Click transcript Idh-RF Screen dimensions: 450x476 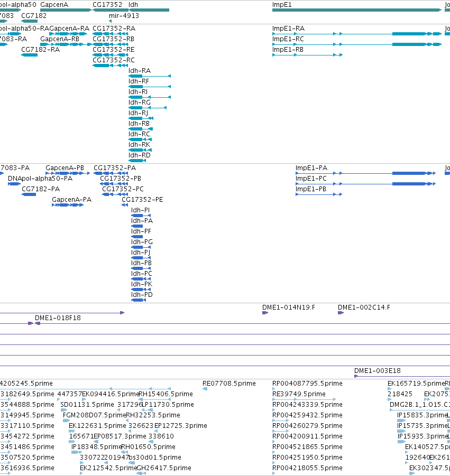[x=139, y=81]
